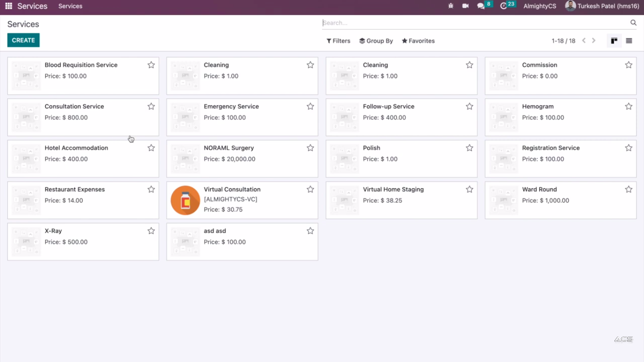Switch to kanban view
This screenshot has height=362, width=644.
click(x=614, y=41)
